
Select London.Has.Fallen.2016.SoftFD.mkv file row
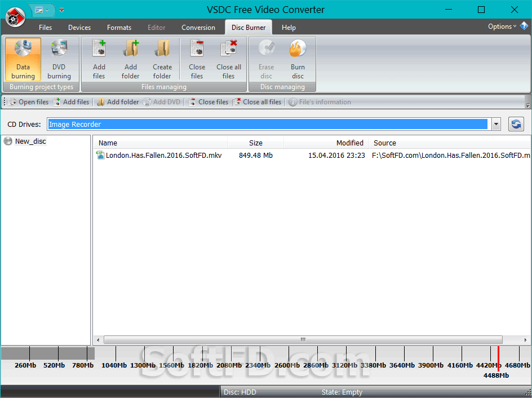(312, 156)
